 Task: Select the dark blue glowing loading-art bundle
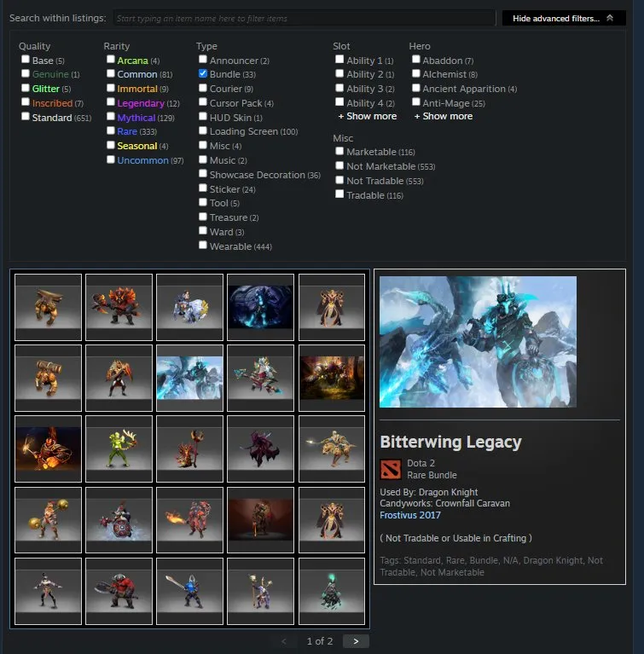(x=260, y=308)
